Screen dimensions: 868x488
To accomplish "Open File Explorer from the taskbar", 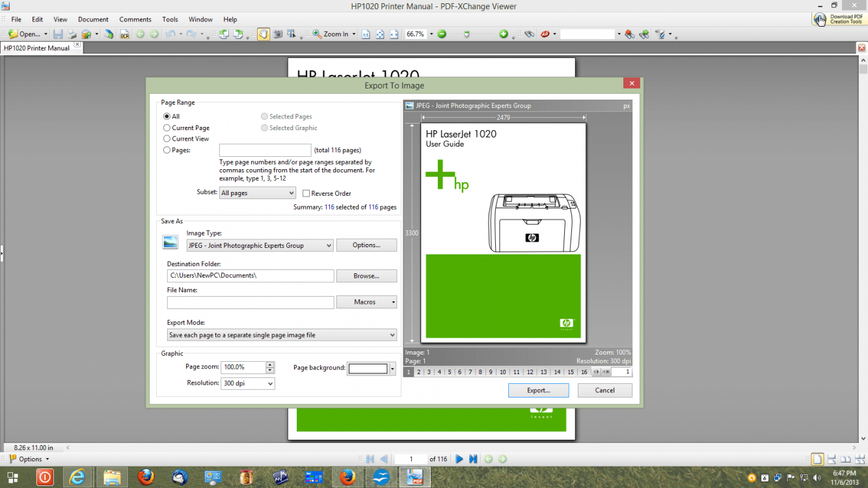I will tap(112, 477).
